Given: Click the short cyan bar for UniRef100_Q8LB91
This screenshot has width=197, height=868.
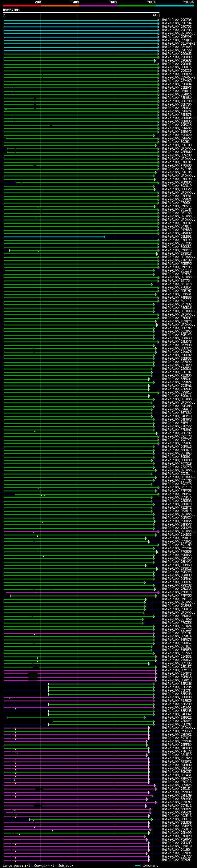Looking at the screenshot, I should point(54,237).
